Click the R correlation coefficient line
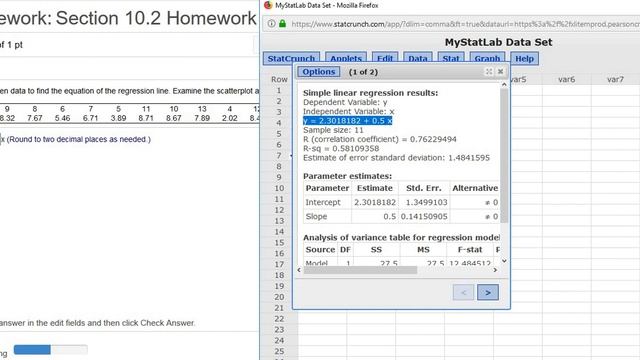 (380, 139)
